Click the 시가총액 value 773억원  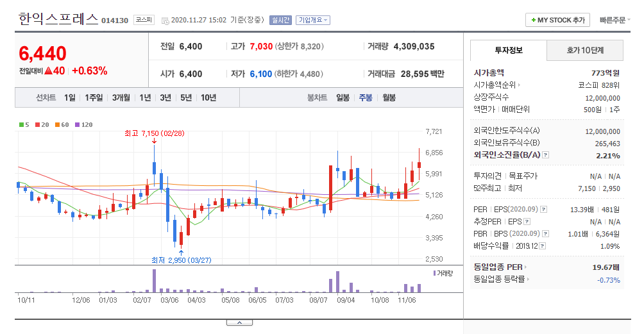(606, 73)
